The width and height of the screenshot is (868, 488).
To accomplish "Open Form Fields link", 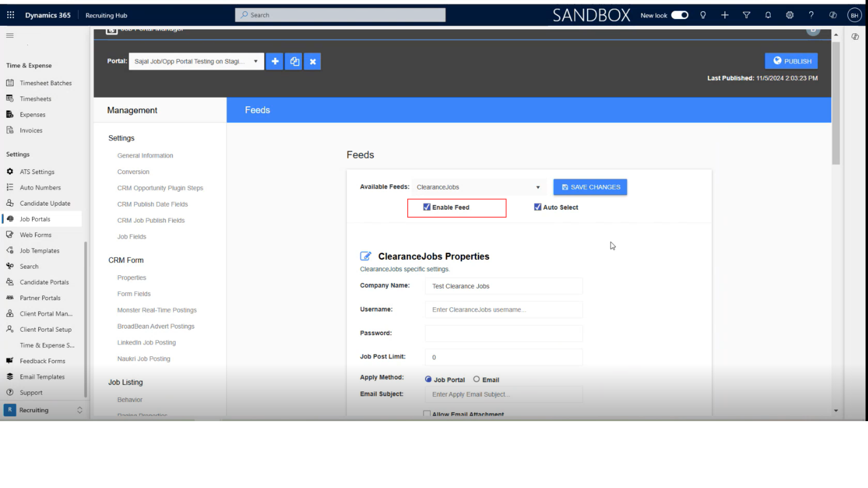I will [x=134, y=294].
